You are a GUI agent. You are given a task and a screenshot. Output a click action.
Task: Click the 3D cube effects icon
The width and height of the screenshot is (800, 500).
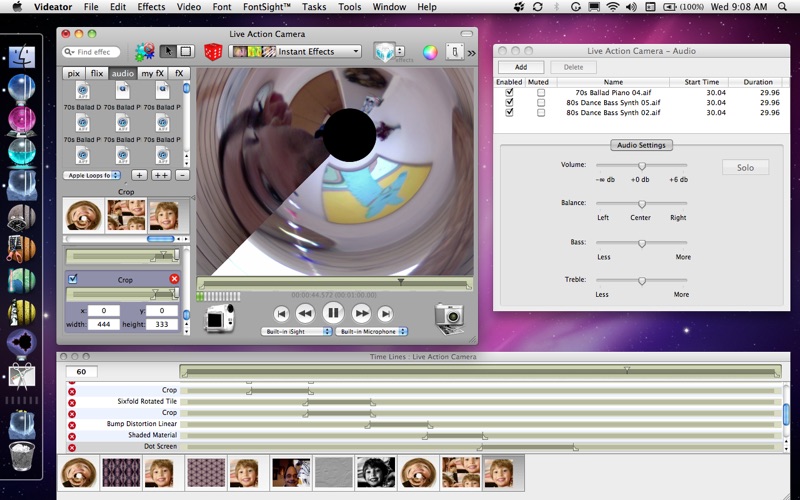pos(385,52)
